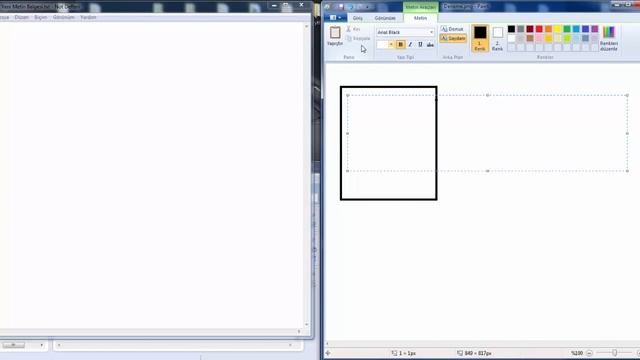Pick the white color swatch
Screen dimensions: 640x360
coord(511,38)
